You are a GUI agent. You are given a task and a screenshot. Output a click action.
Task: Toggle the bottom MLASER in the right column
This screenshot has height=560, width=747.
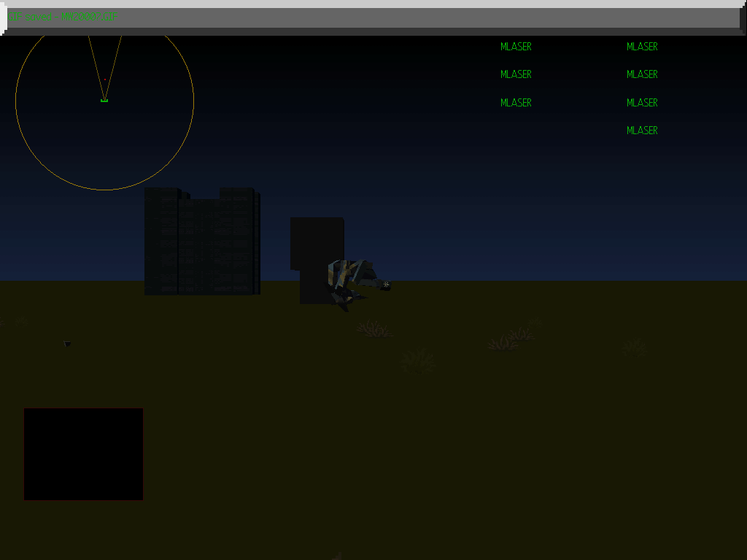tap(642, 130)
